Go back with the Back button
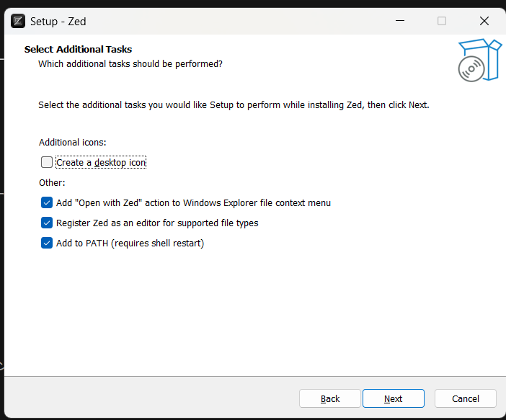 tap(330, 398)
